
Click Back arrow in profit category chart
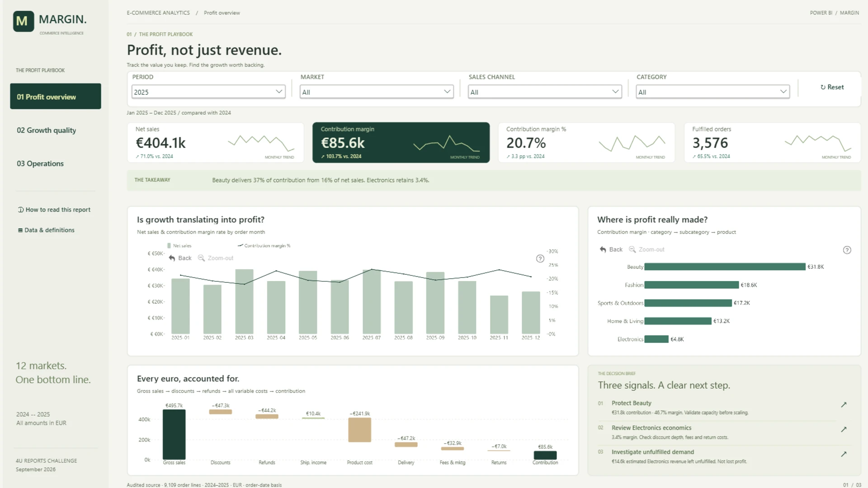coord(603,249)
